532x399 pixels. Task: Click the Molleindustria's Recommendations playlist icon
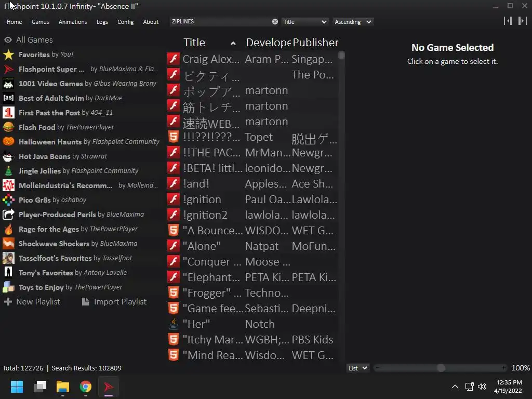point(8,185)
